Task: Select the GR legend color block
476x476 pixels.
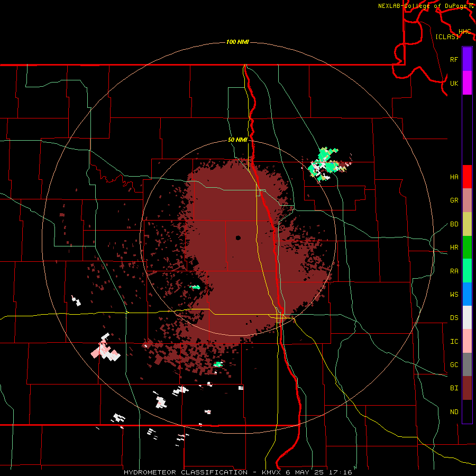Action: coord(467,200)
